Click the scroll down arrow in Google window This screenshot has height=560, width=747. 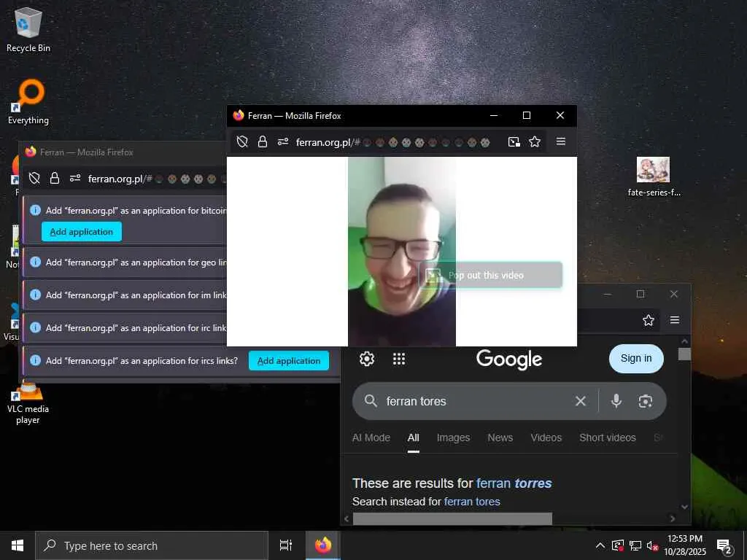point(684,507)
